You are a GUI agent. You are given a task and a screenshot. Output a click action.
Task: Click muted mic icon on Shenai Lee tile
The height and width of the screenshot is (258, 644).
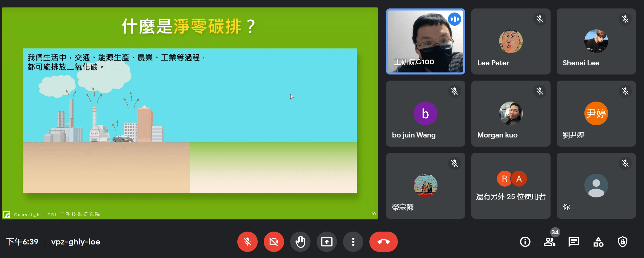pyautogui.click(x=625, y=19)
